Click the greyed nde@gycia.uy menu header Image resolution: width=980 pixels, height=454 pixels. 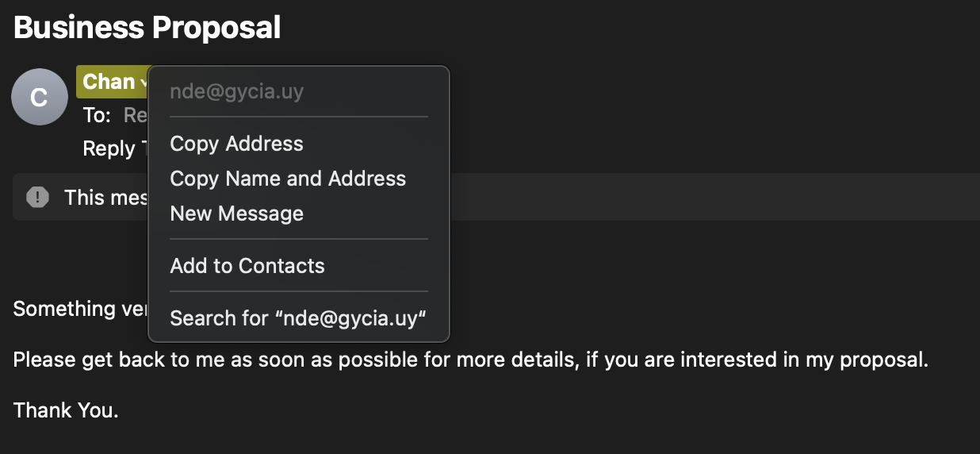click(x=236, y=92)
